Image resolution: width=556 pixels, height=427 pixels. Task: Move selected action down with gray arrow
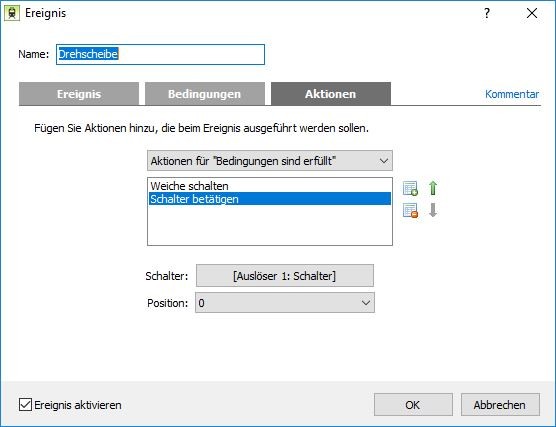(433, 210)
